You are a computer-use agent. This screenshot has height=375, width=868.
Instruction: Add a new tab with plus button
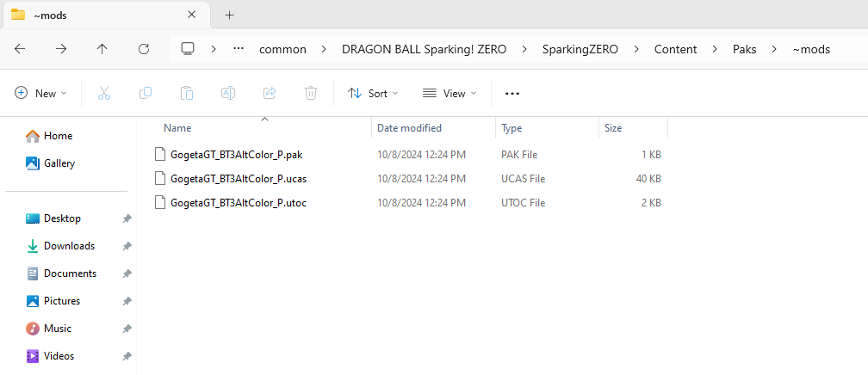pos(229,15)
